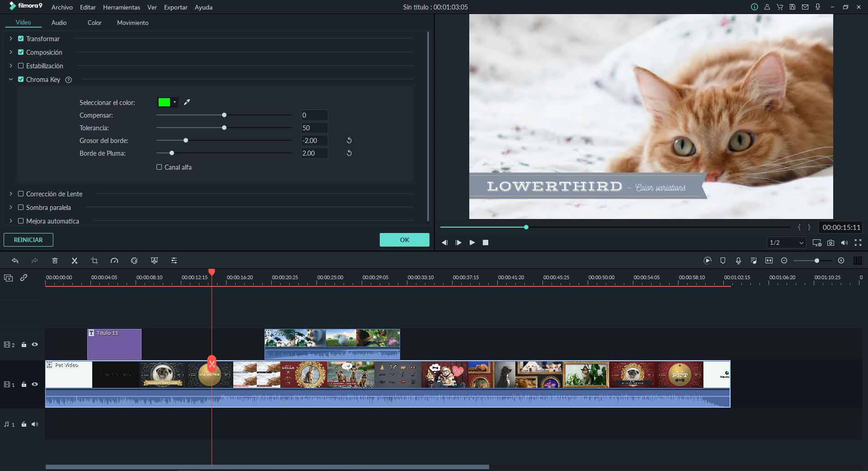Reset Grosor del borde value

tap(349, 140)
